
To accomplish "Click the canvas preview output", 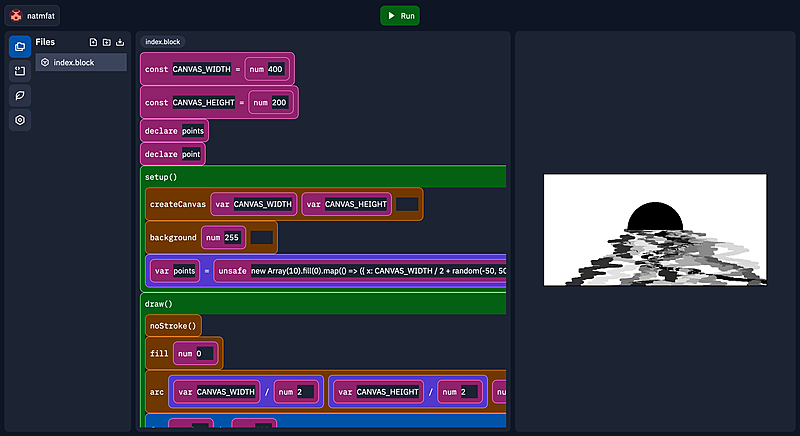I will point(655,230).
